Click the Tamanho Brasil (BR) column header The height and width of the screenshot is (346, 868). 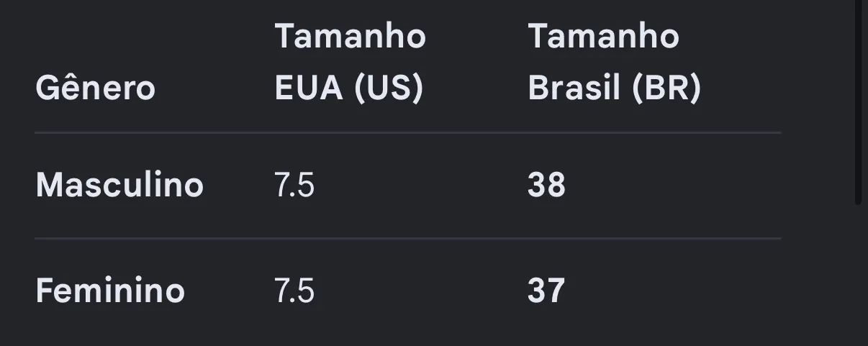click(x=614, y=63)
